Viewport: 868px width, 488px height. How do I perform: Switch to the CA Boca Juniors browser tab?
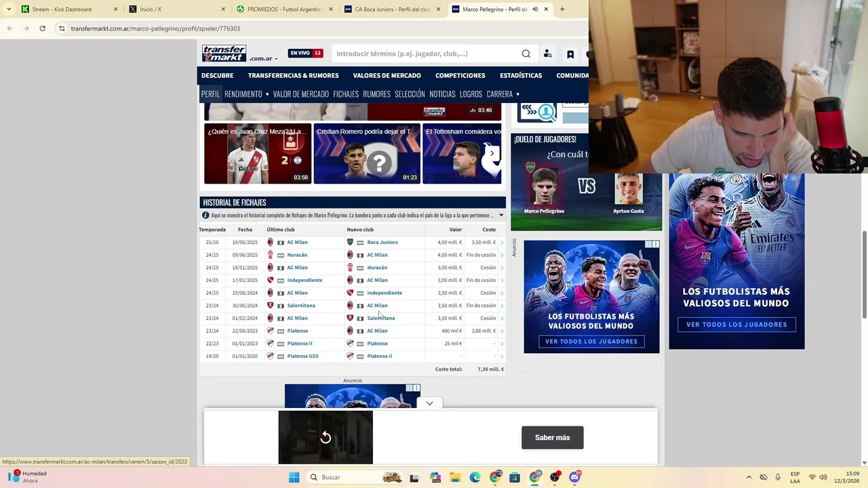click(392, 9)
